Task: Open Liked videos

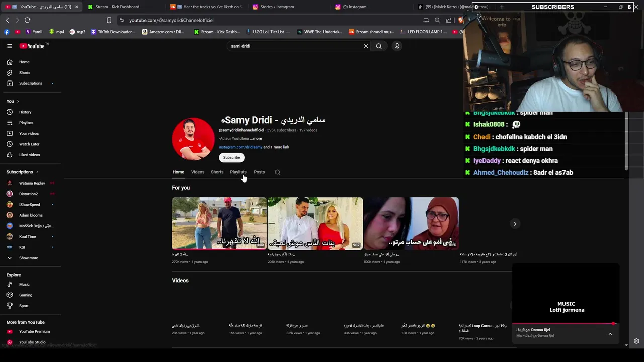Action: click(x=31, y=155)
